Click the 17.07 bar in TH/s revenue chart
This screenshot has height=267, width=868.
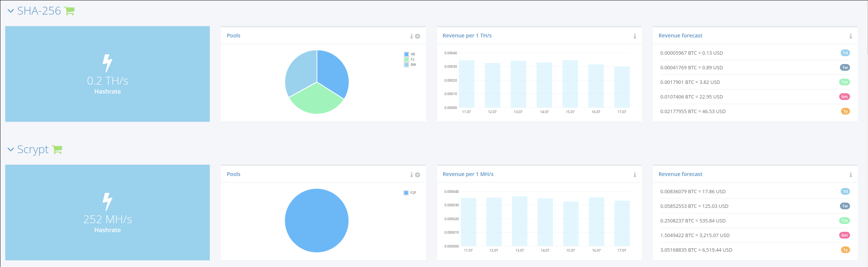622,87
